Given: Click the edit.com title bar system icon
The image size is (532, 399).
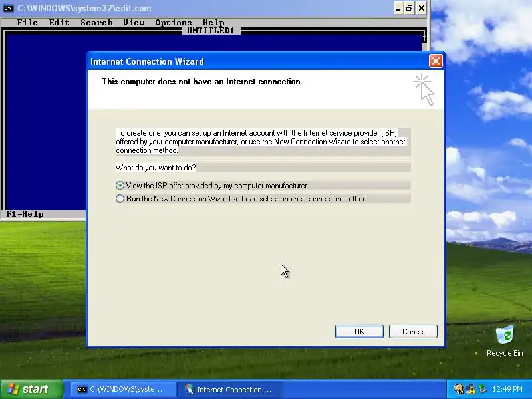Looking at the screenshot, I should [x=8, y=8].
